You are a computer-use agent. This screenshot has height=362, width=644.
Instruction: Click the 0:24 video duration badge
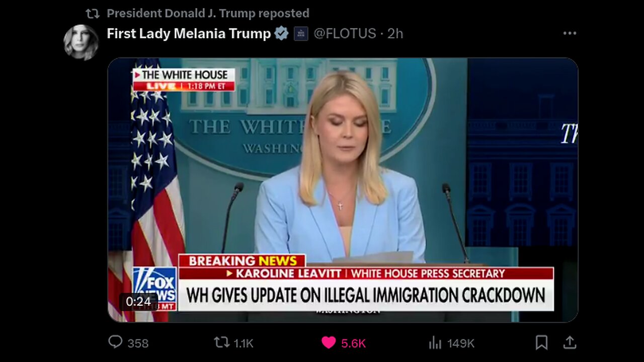pos(138,302)
